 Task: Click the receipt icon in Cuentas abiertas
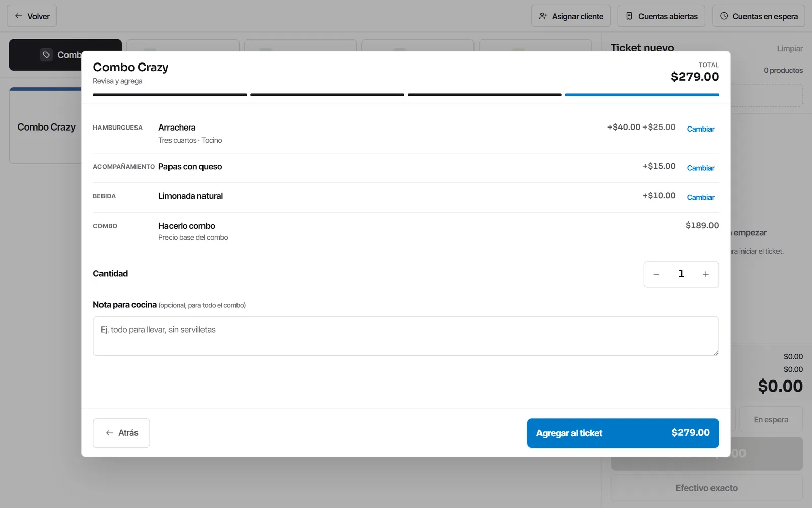tap(629, 16)
